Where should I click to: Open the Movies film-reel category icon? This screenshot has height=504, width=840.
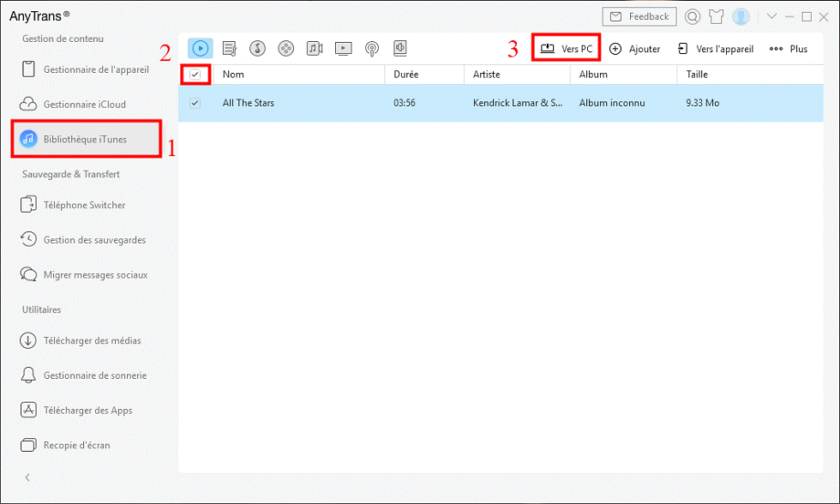point(286,48)
